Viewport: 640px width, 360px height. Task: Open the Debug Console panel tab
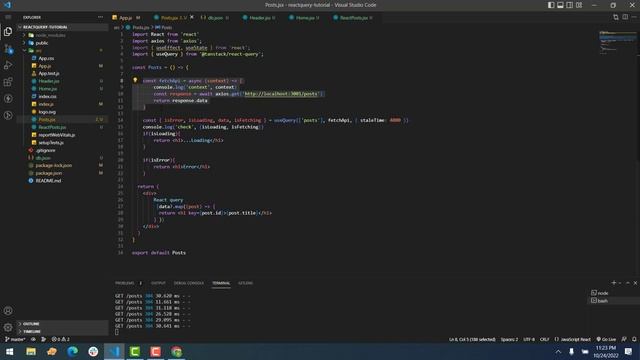(x=189, y=283)
